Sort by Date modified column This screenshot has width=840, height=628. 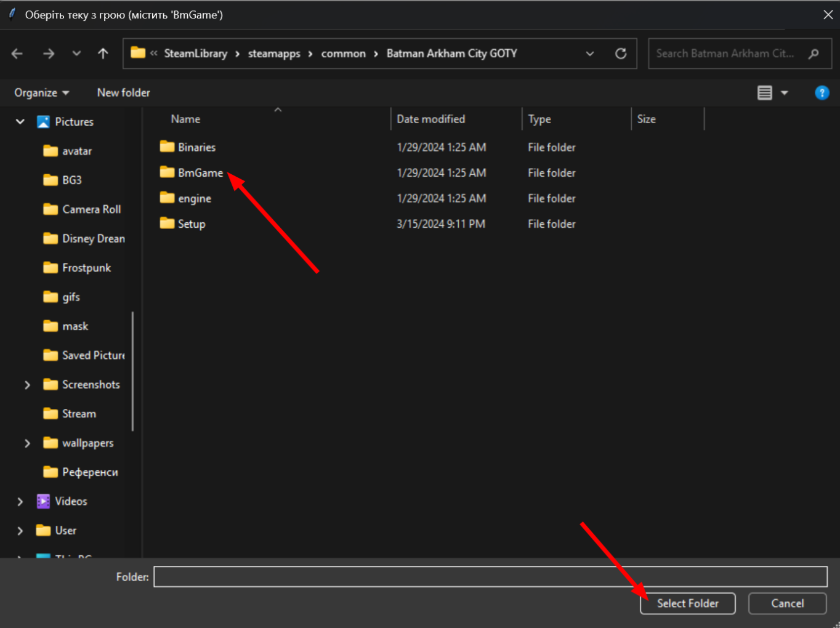pos(431,119)
